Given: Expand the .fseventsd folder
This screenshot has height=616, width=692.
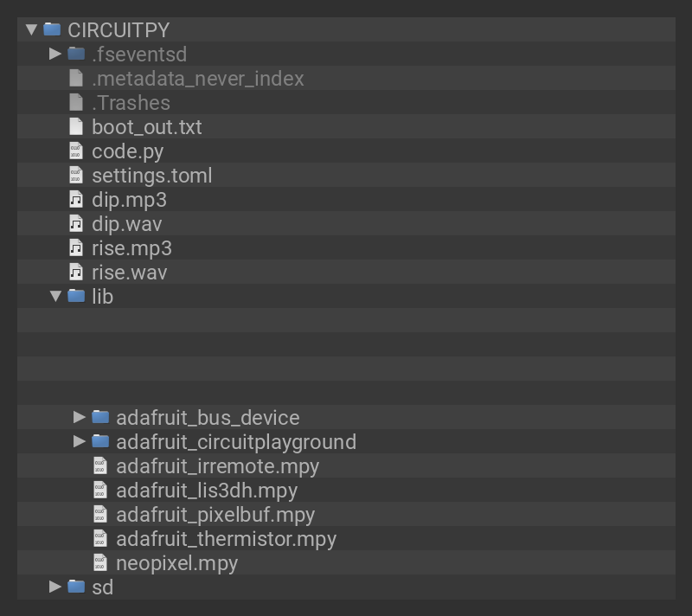Looking at the screenshot, I should coord(55,54).
